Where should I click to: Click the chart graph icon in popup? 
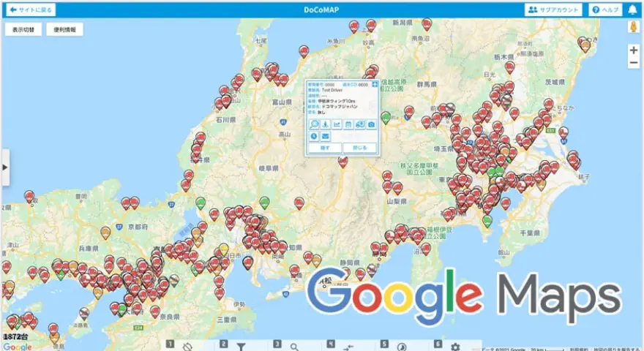tap(337, 124)
